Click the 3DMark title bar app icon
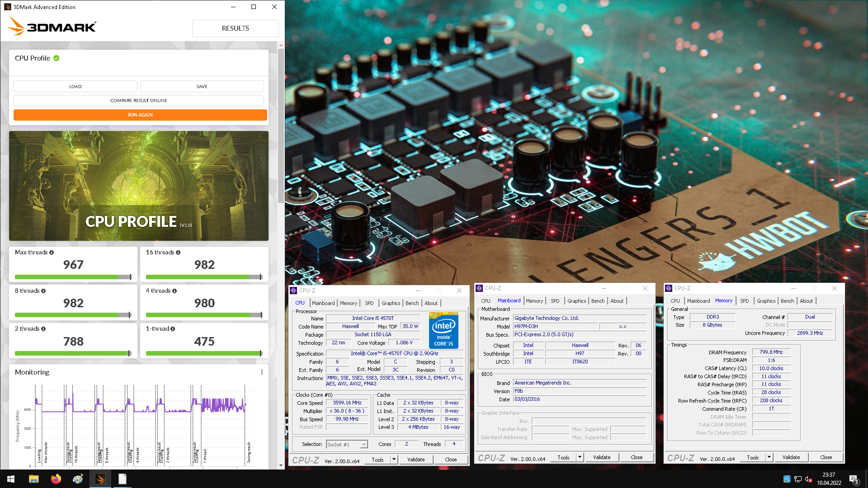This screenshot has height=488, width=868. coord(8,7)
